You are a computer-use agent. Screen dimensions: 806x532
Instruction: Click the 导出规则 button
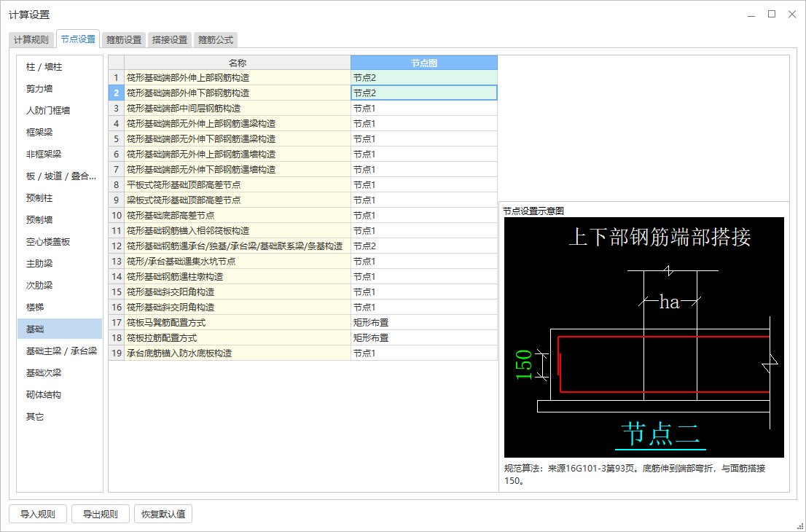click(101, 514)
